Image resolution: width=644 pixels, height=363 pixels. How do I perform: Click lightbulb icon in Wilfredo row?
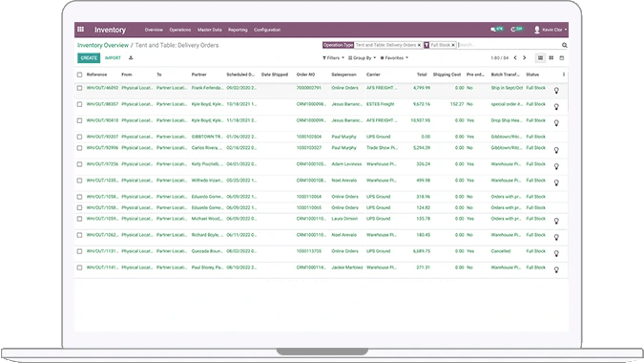(x=556, y=183)
